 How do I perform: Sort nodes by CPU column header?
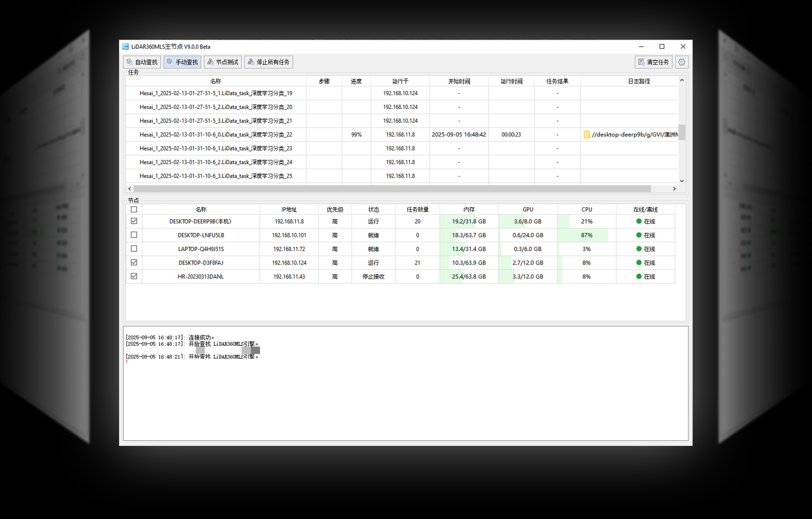click(x=587, y=210)
